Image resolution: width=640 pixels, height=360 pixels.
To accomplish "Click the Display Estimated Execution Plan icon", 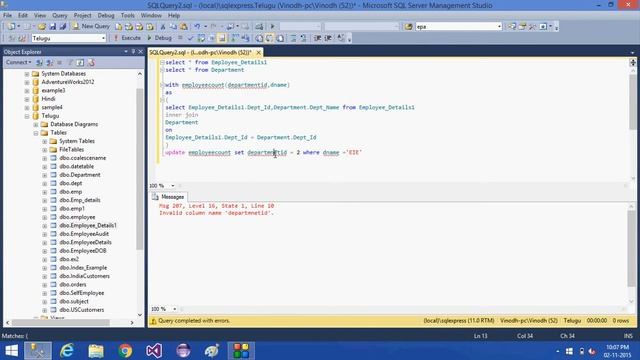I will 201,38.
